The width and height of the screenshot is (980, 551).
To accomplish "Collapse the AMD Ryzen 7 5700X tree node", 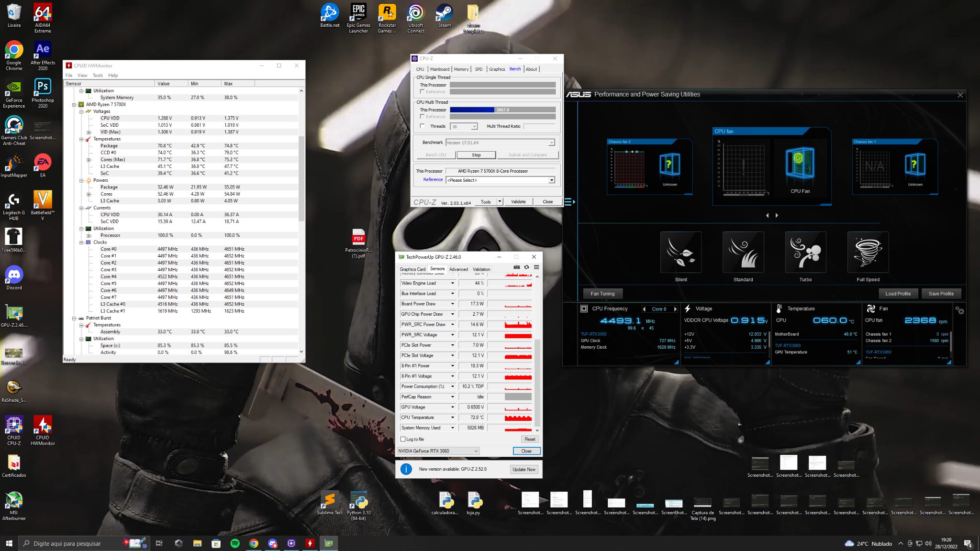I will 74,104.
